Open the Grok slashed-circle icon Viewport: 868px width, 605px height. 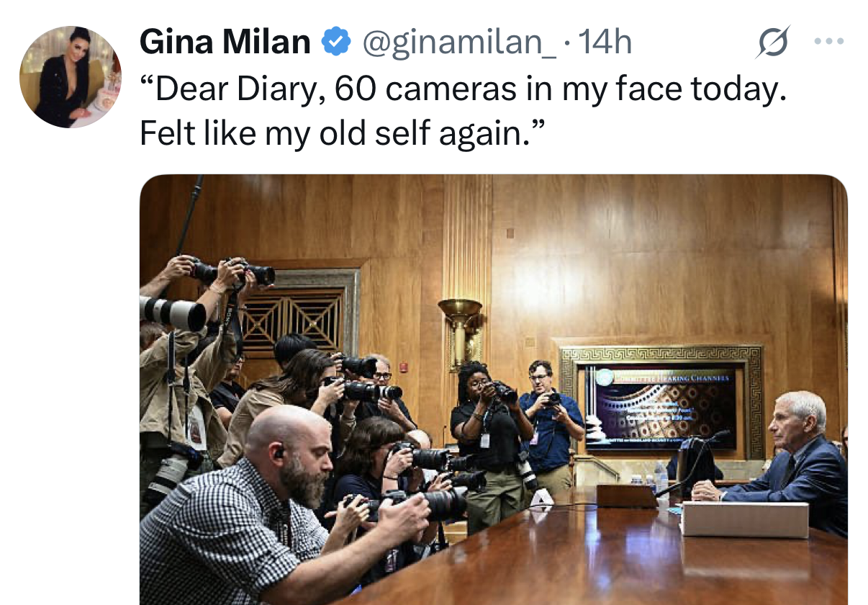(x=772, y=42)
